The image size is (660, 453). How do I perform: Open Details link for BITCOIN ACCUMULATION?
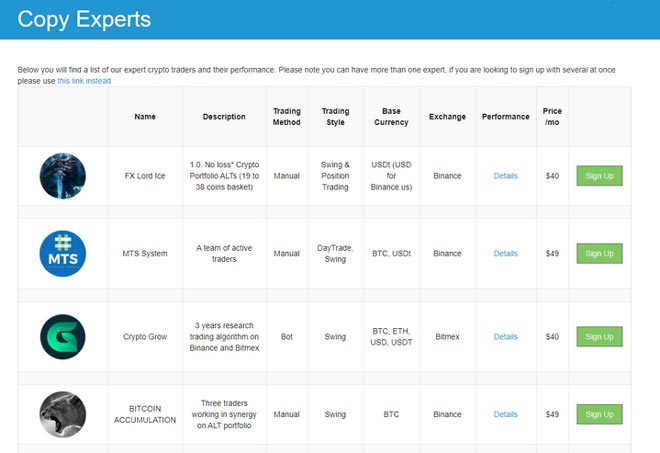point(505,414)
